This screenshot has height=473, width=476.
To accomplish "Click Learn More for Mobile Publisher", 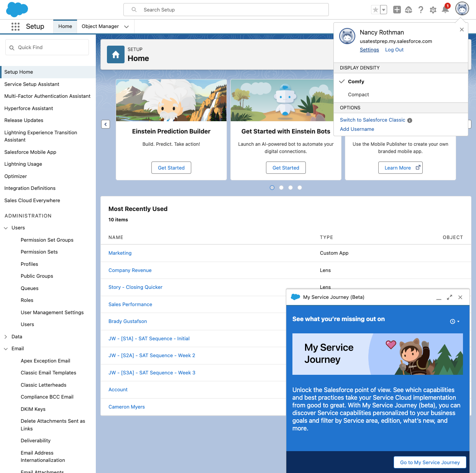I will point(400,168).
